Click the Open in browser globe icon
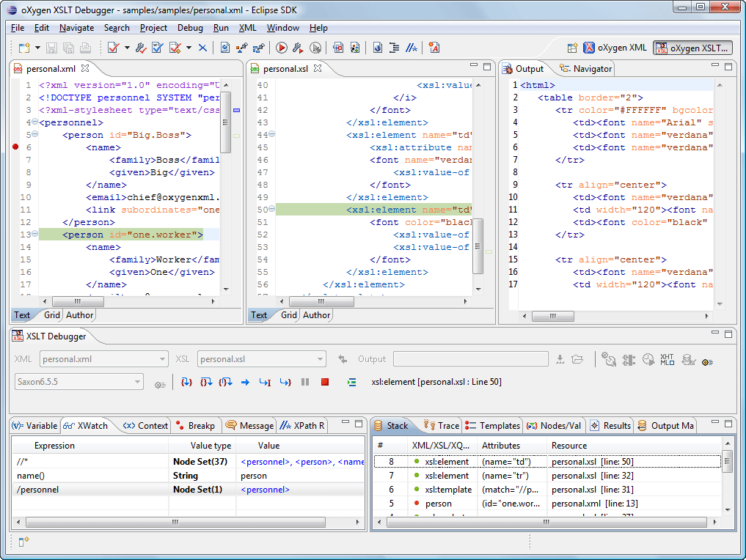The height and width of the screenshot is (560, 746). [377, 48]
